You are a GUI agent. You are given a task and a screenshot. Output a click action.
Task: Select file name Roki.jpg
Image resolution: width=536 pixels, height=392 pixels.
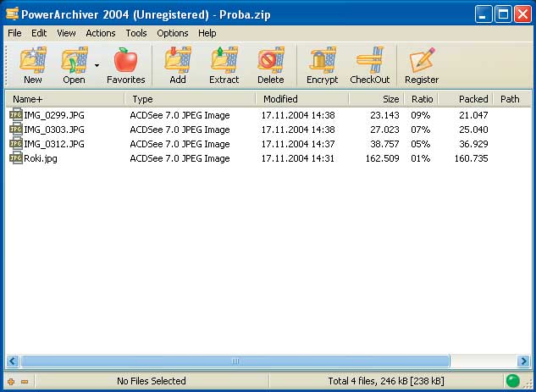tap(41, 158)
